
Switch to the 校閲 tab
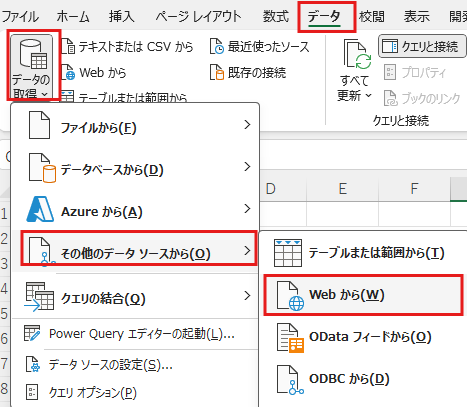(372, 16)
